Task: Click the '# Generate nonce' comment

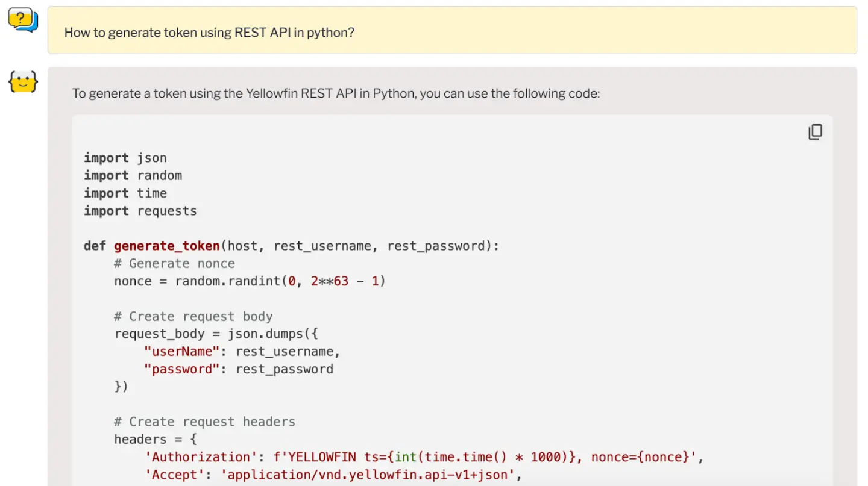Action: pos(174,263)
